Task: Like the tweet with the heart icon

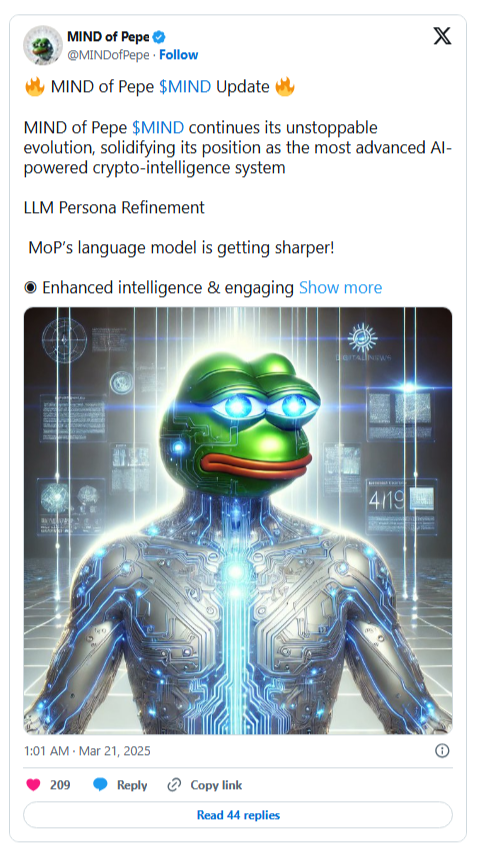Action: pos(34,785)
